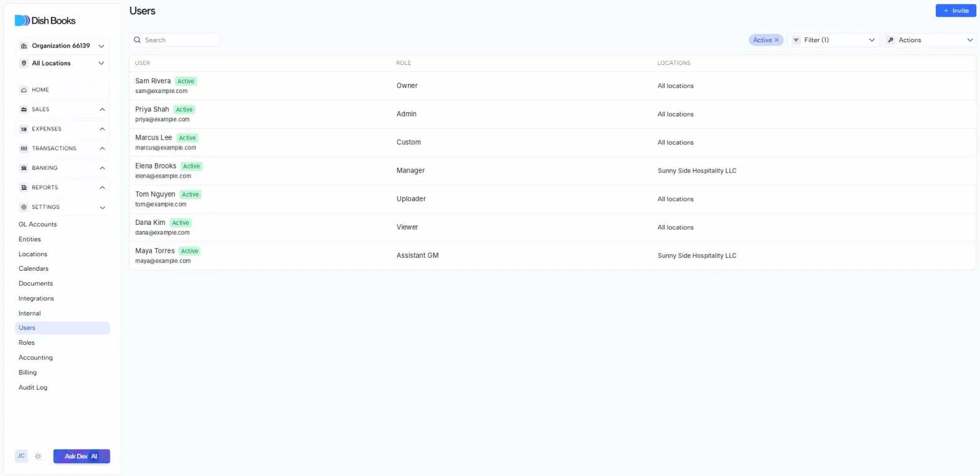The image size is (980, 476).
Task: Open the JC user avatar
Action: click(x=21, y=456)
